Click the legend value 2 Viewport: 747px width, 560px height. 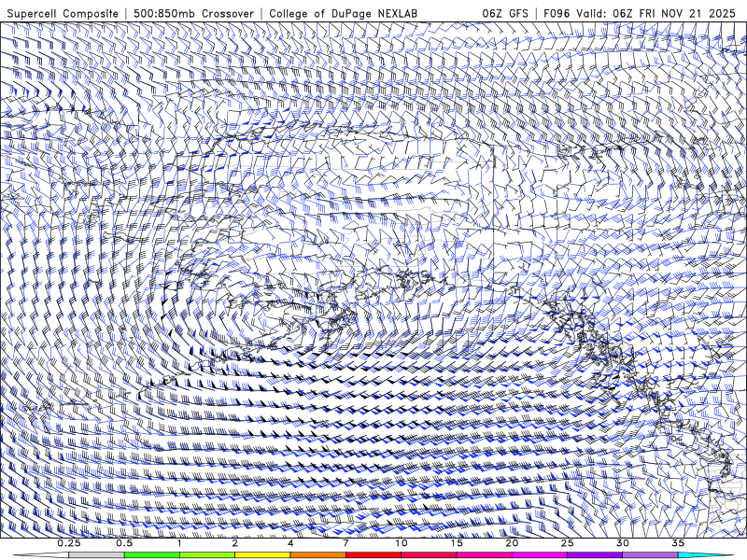coord(235,543)
